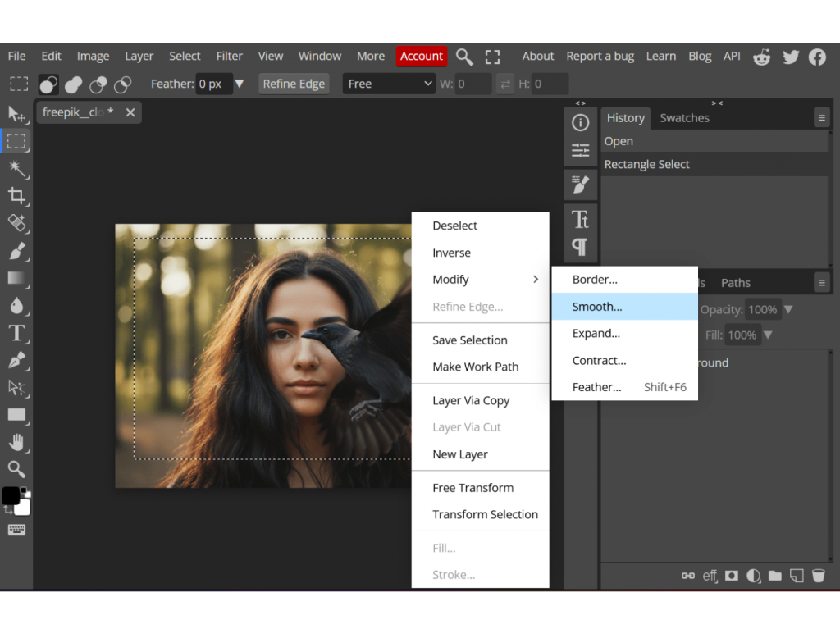Click the black foreground color swatch

(11, 496)
